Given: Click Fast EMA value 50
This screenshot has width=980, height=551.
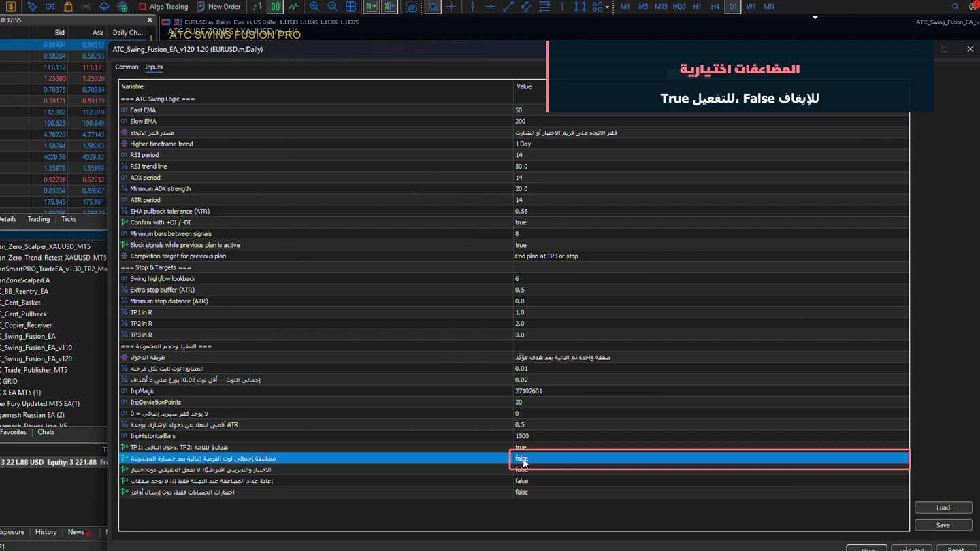Looking at the screenshot, I should coord(519,110).
